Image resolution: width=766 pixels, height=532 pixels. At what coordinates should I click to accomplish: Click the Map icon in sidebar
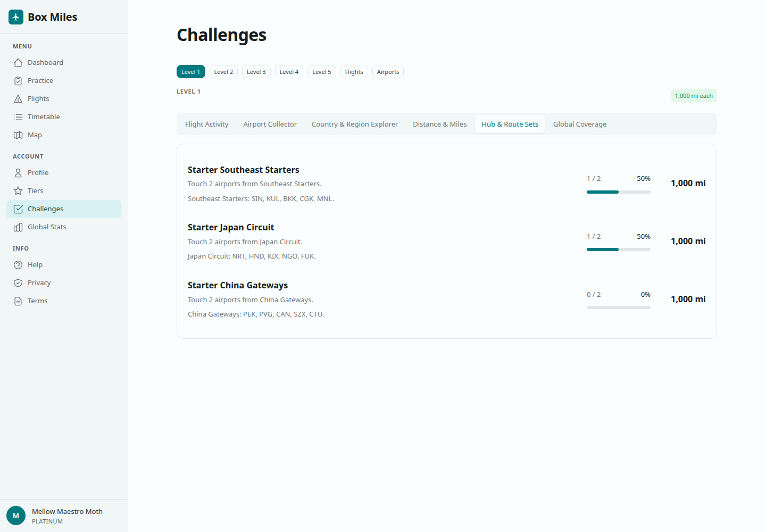(x=18, y=135)
